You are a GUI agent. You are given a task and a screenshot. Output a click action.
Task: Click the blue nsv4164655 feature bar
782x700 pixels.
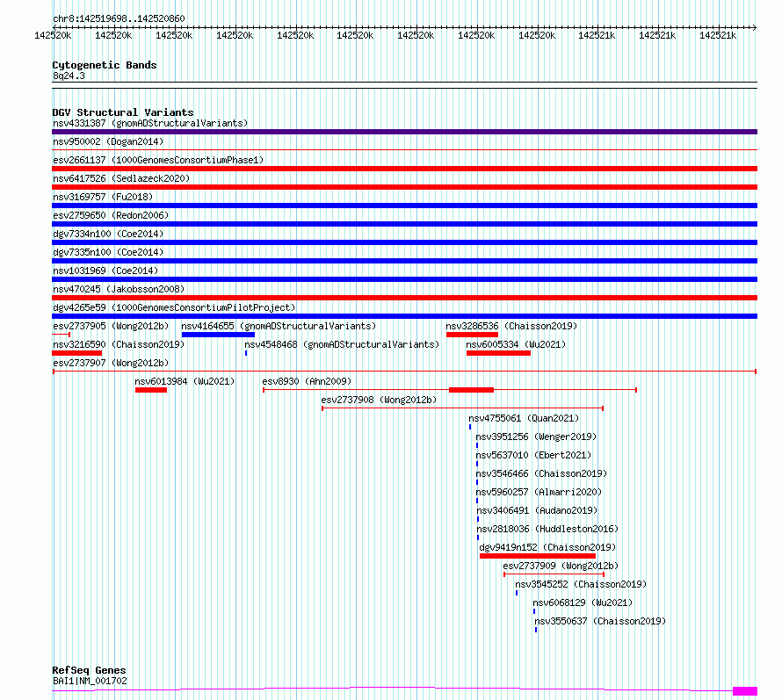pos(219,335)
